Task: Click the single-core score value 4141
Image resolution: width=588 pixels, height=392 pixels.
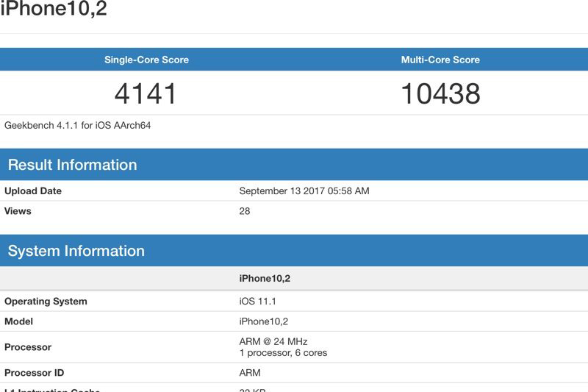Action: pyautogui.click(x=146, y=93)
